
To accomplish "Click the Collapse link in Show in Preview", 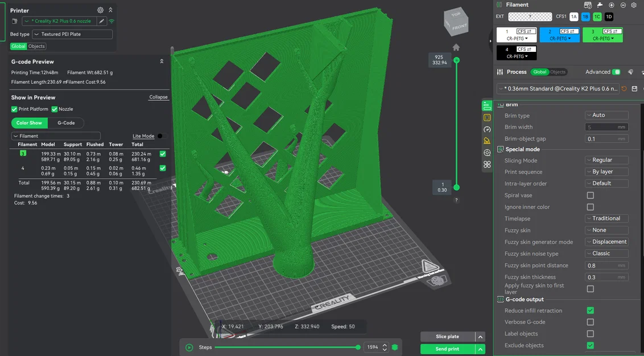I will (x=159, y=97).
